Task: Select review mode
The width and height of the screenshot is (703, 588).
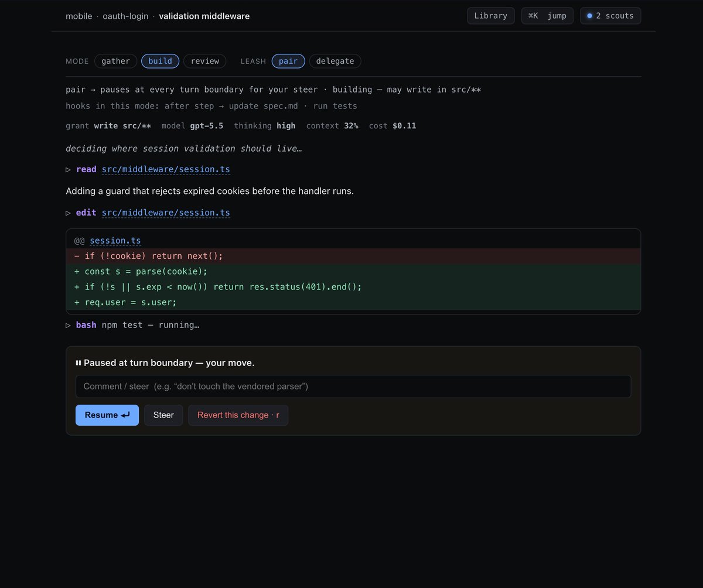Action: tap(205, 61)
